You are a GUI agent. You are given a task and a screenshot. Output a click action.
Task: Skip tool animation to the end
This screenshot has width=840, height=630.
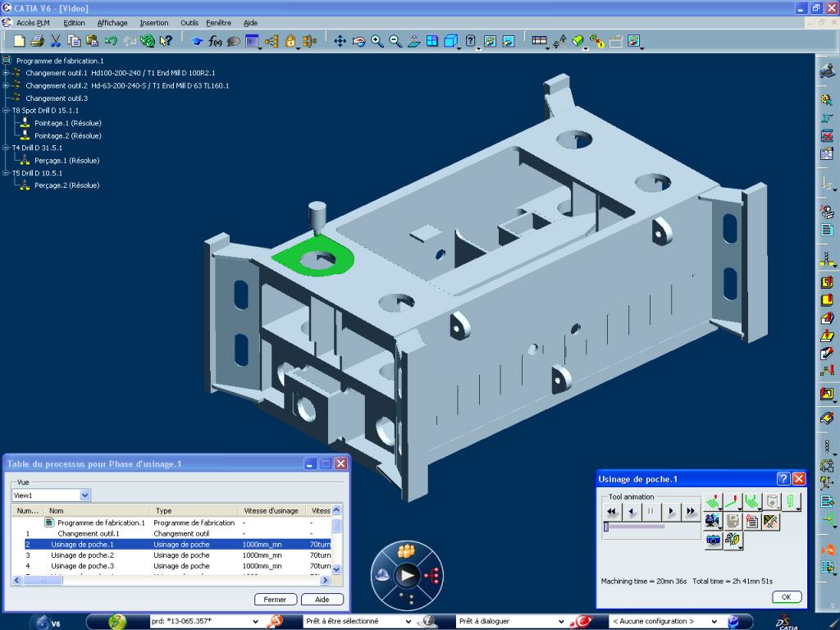click(x=691, y=511)
